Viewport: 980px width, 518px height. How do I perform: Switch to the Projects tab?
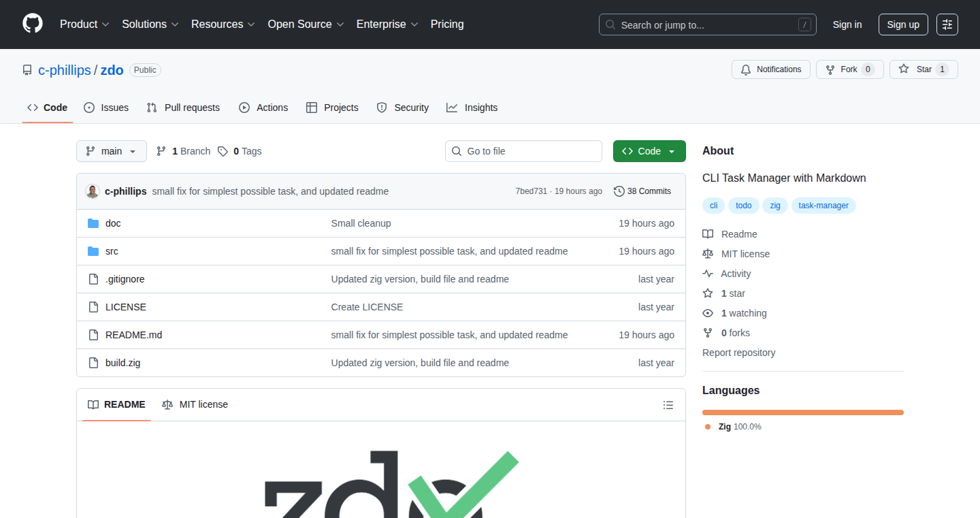[x=332, y=108]
